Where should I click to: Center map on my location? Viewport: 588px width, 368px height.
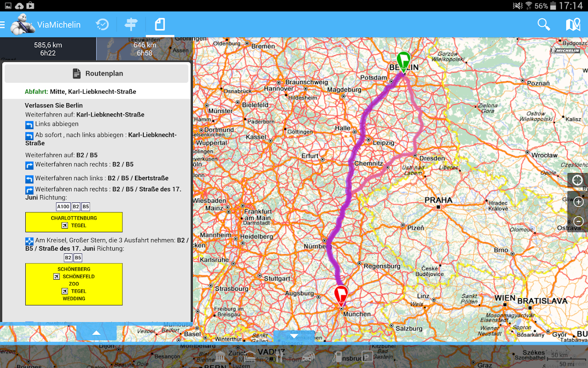(577, 180)
